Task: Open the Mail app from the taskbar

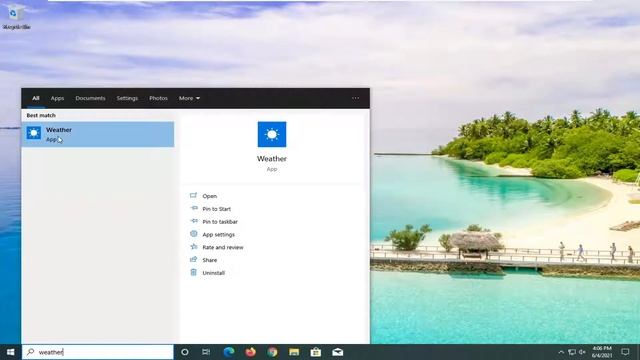Action: click(x=338, y=352)
